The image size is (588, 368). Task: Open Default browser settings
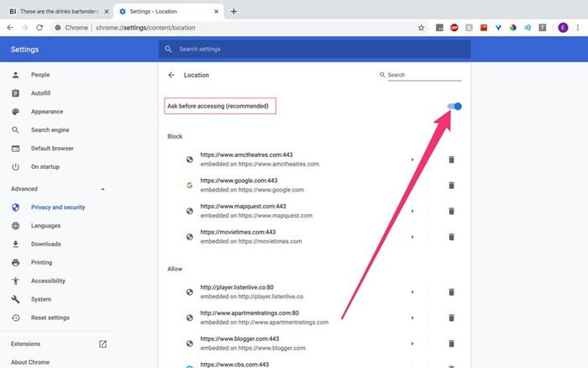[52, 148]
